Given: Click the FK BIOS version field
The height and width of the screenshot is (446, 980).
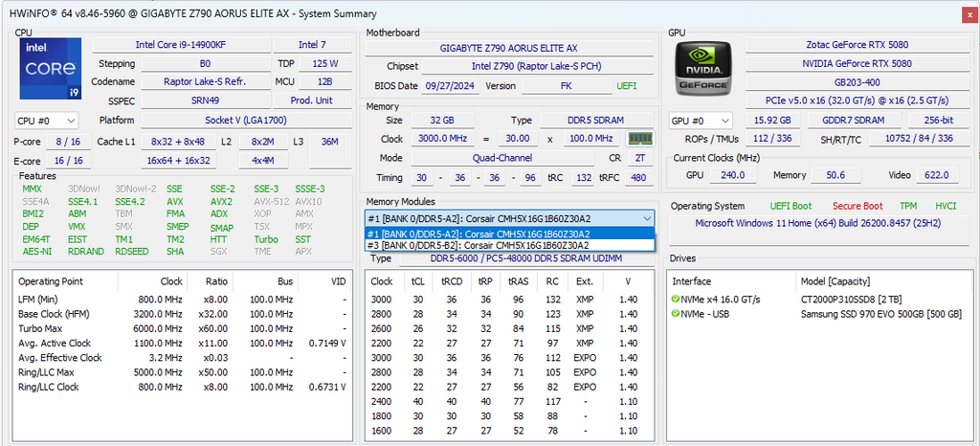Looking at the screenshot, I should click(567, 86).
